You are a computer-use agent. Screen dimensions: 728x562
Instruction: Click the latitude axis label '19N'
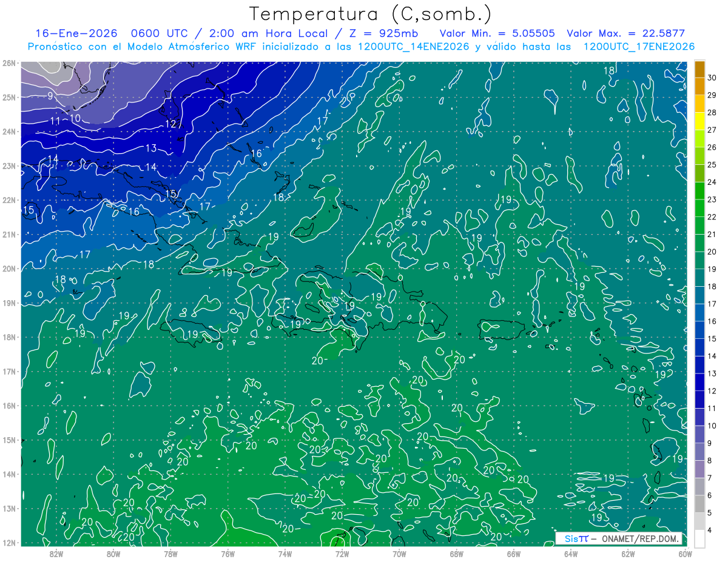(9, 303)
